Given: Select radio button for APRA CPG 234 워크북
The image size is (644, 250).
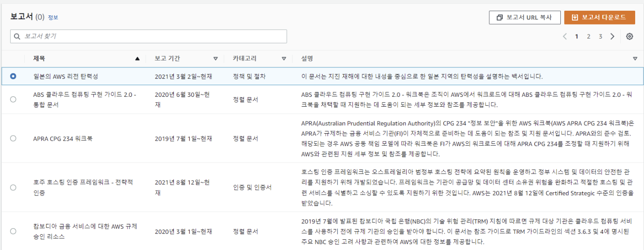Looking at the screenshot, I should [x=13, y=138].
